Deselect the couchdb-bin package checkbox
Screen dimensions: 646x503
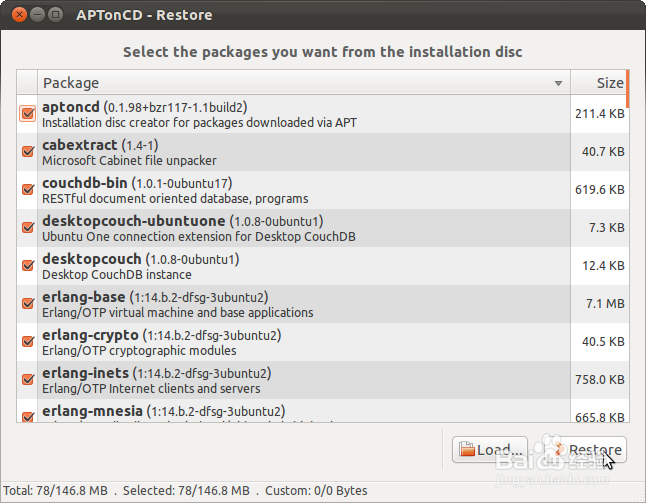point(27,190)
